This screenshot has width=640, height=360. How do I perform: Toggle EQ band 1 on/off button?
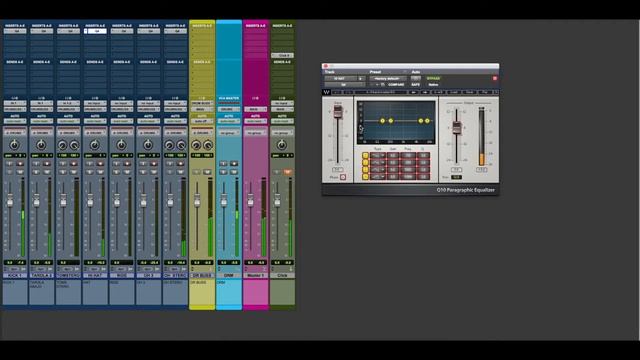(x=365, y=156)
